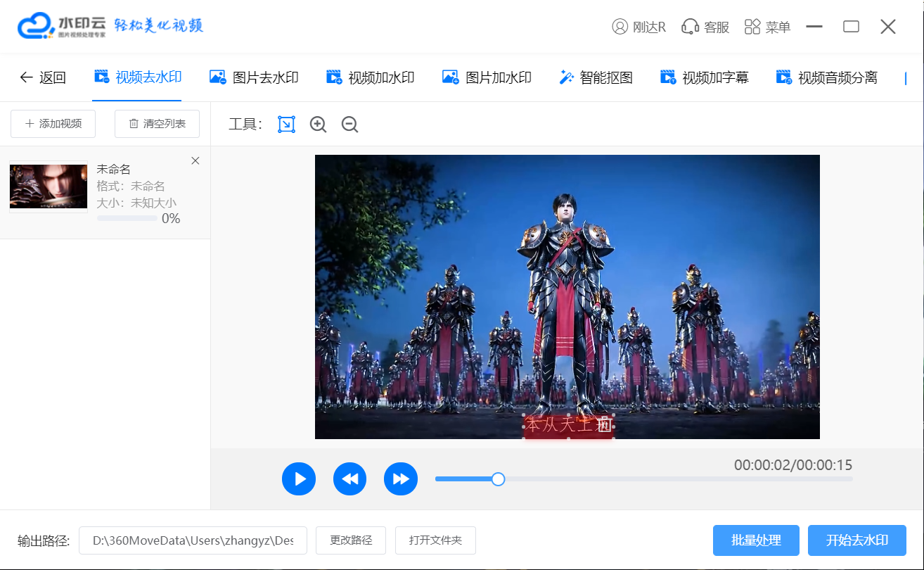The image size is (924, 570).
Task: Zoom out with the magnifier minus tool
Action: (349, 125)
